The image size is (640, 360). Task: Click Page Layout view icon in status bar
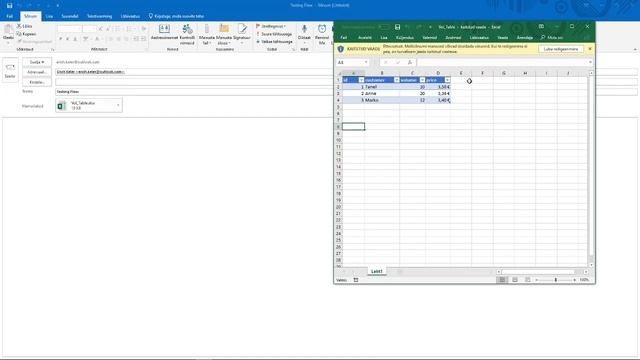(515, 280)
